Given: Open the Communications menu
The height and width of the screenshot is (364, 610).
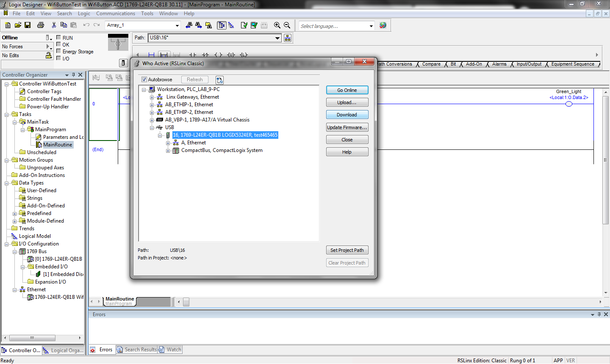Looking at the screenshot, I should (x=116, y=14).
